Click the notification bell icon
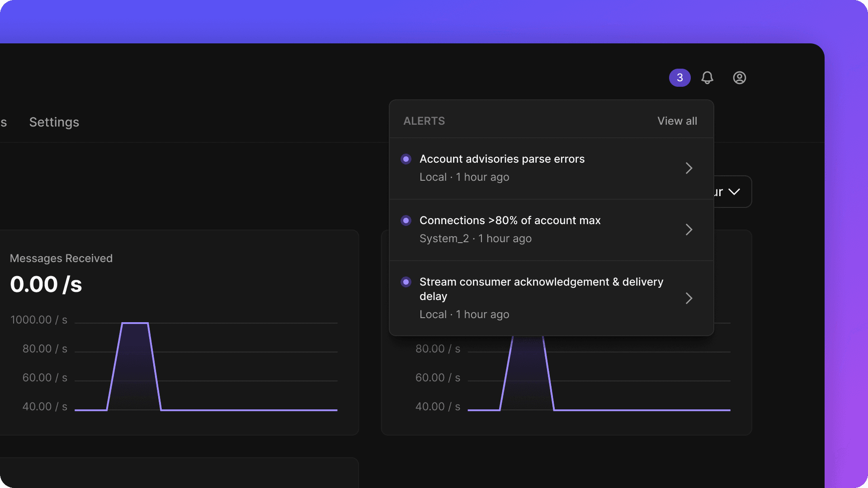This screenshot has width=868, height=488. tap(707, 78)
